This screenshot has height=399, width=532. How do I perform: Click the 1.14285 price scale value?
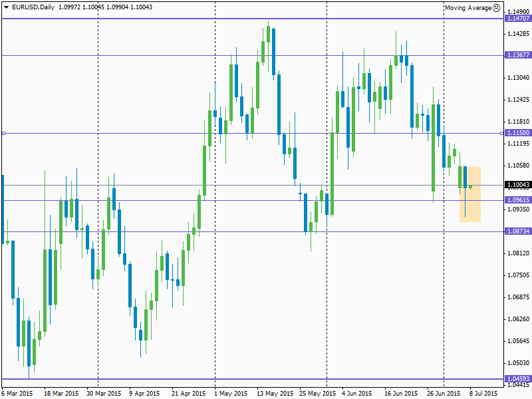pos(519,34)
